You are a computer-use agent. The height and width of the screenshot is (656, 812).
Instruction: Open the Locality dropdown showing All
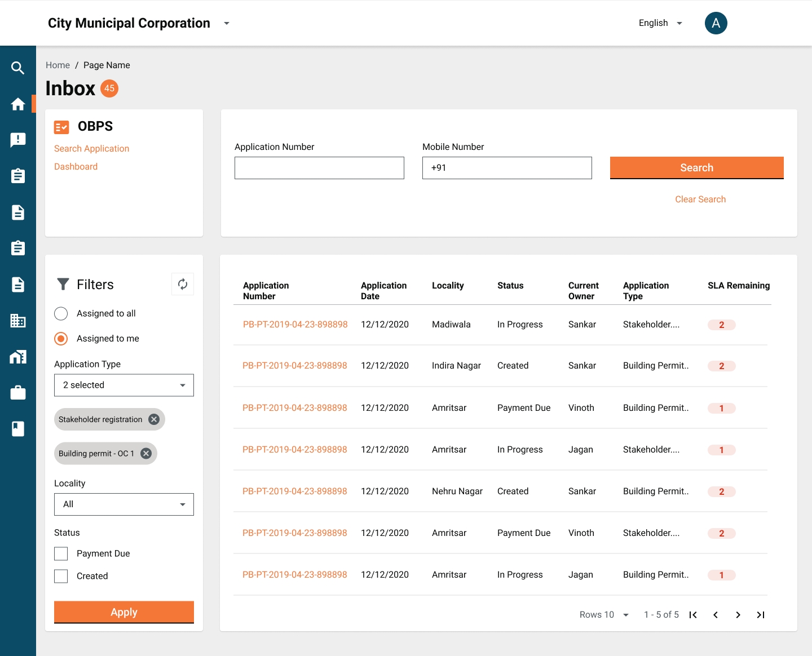124,504
